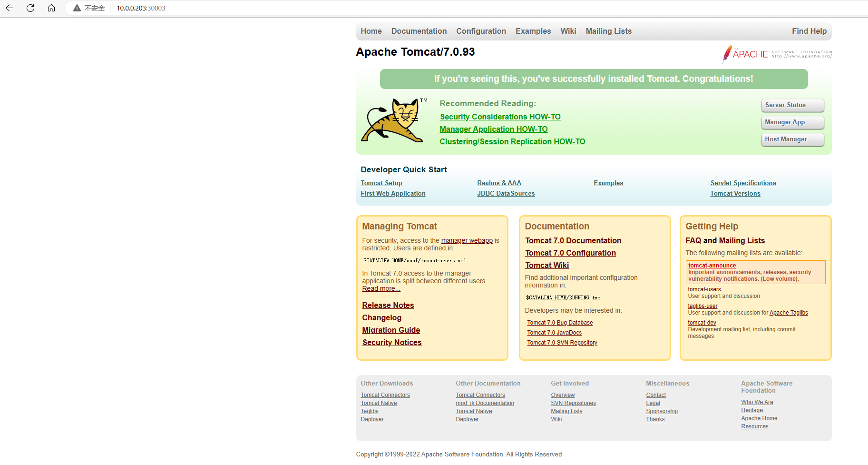Open the tomcat-dev mailing list link
The width and height of the screenshot is (868, 465).
[702, 323]
